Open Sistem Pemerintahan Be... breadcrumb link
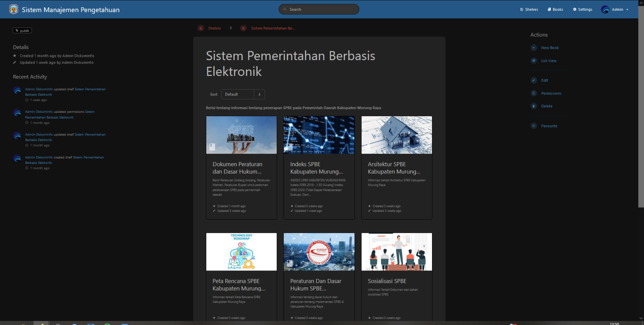Viewport: 644px width, 325px height. (273, 28)
